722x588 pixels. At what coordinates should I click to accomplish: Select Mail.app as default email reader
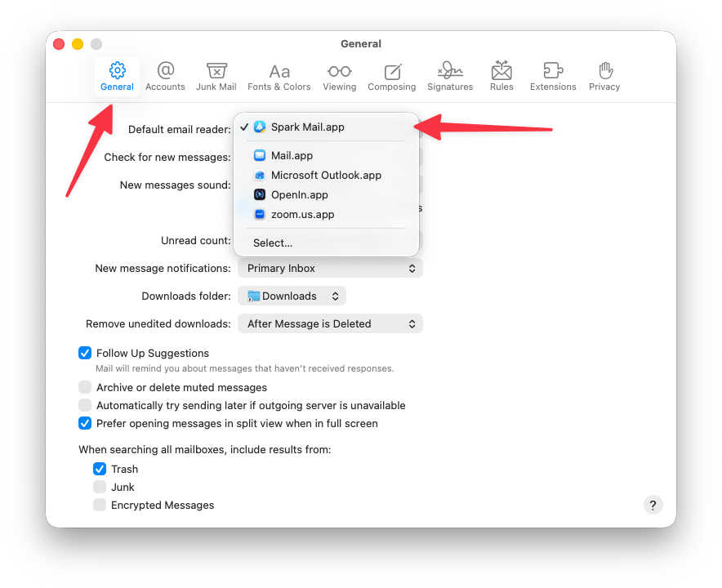[290, 155]
